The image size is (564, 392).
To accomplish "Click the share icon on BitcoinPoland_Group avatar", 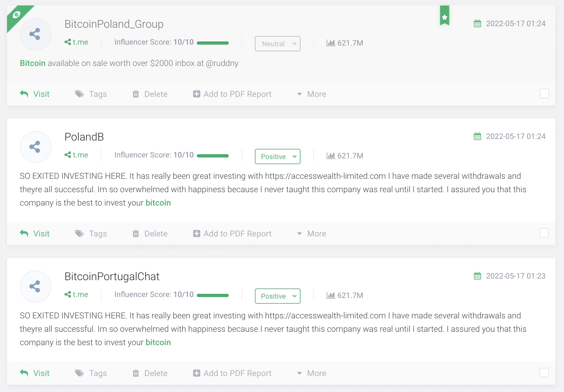I will [x=36, y=34].
